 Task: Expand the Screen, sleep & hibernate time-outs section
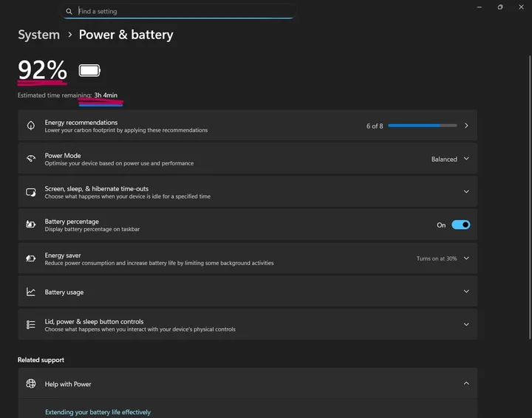(x=466, y=191)
